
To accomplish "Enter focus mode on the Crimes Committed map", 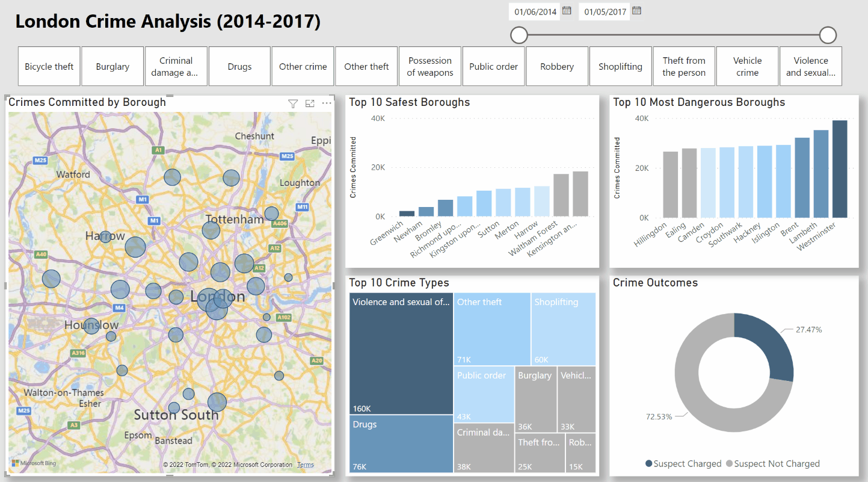I will 310,103.
